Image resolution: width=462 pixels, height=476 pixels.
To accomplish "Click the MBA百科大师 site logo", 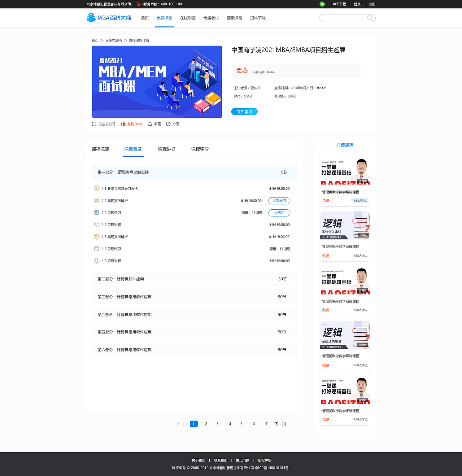I will point(109,17).
